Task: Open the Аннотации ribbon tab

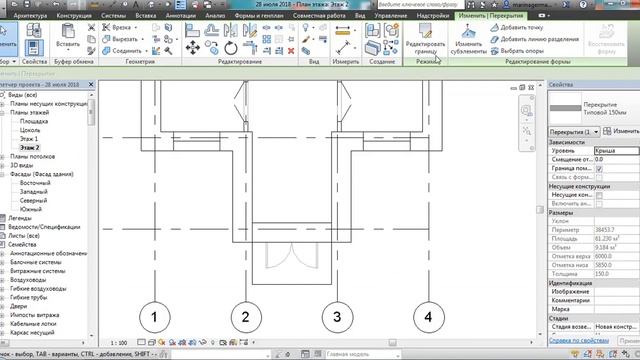Action: (x=181, y=16)
